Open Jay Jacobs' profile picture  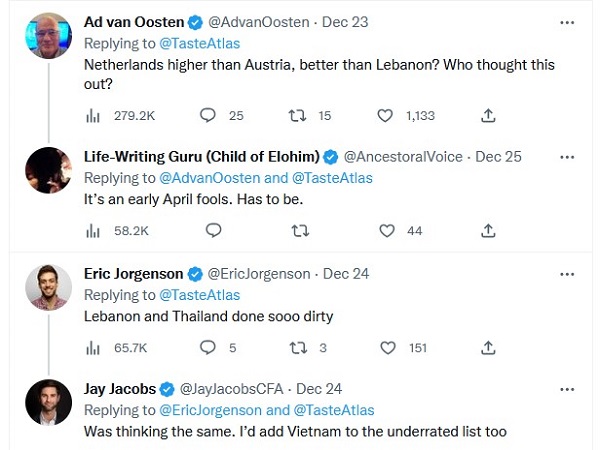[47, 403]
